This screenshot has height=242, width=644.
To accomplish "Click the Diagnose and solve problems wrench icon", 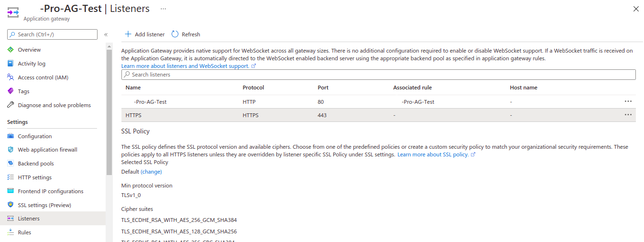I will pyautogui.click(x=11, y=105).
